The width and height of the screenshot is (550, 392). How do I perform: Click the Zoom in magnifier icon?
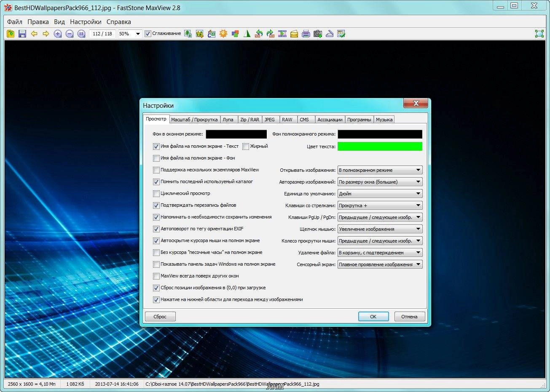pos(58,34)
